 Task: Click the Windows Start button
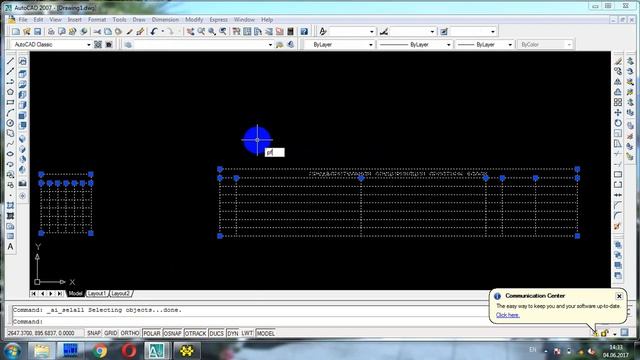pos(13,351)
